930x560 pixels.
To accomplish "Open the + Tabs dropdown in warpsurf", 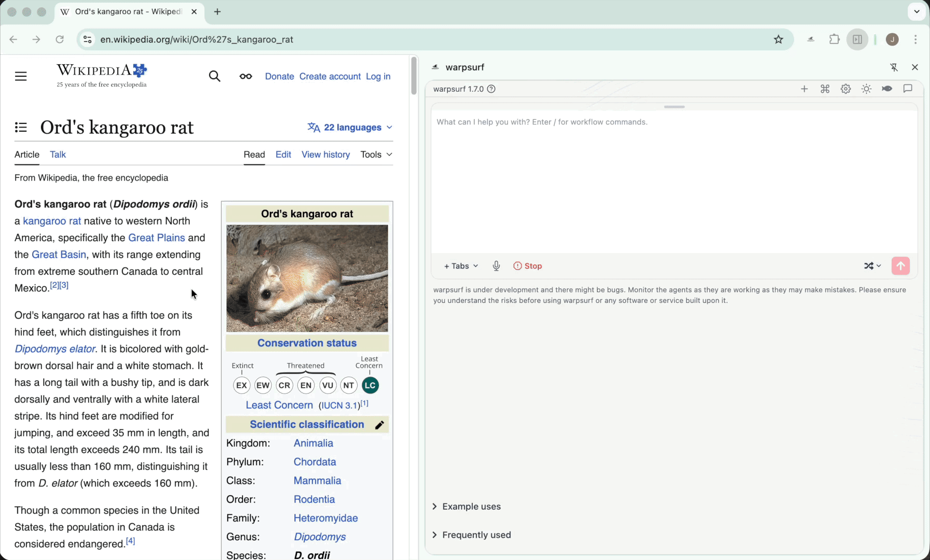I will [460, 265].
